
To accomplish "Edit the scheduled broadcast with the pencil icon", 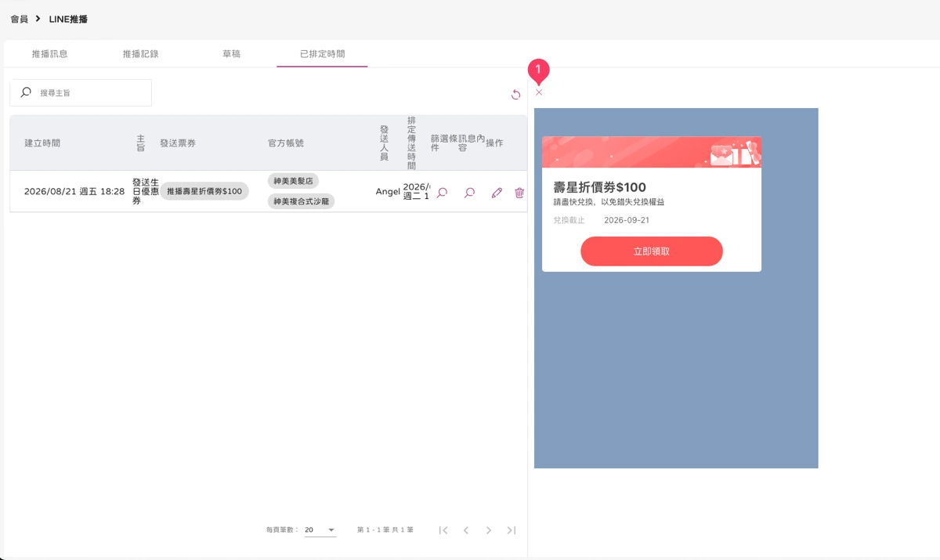I will (x=497, y=193).
